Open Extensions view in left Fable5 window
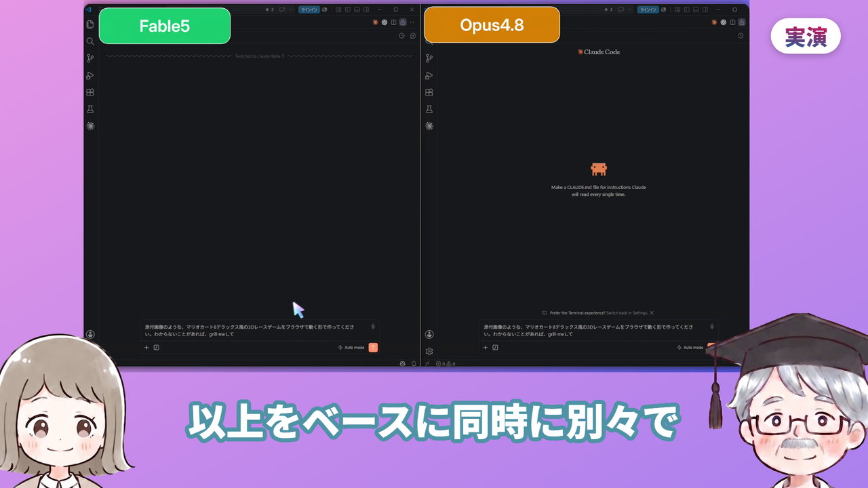The image size is (868, 488). [x=90, y=92]
